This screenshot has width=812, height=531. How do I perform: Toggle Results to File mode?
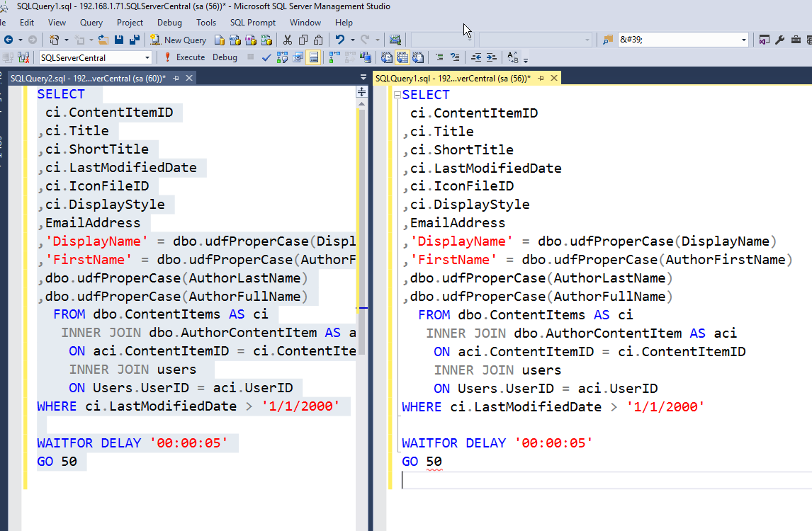(418, 57)
